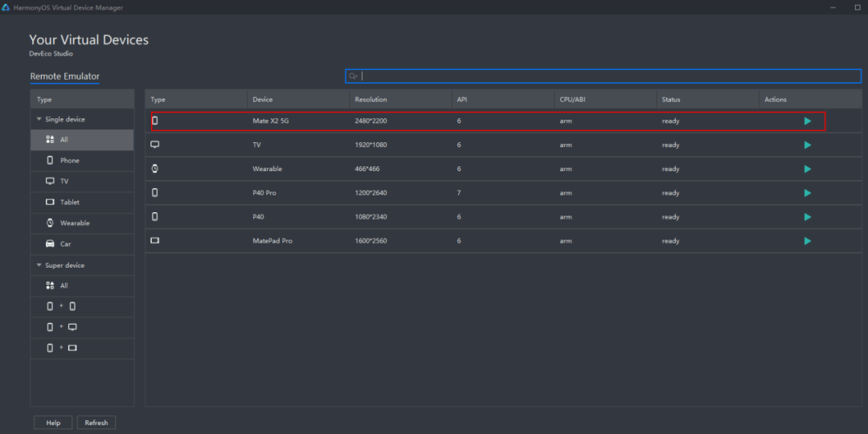Start the Mate X2 5G emulator
This screenshot has width=868, height=434.
[807, 121]
